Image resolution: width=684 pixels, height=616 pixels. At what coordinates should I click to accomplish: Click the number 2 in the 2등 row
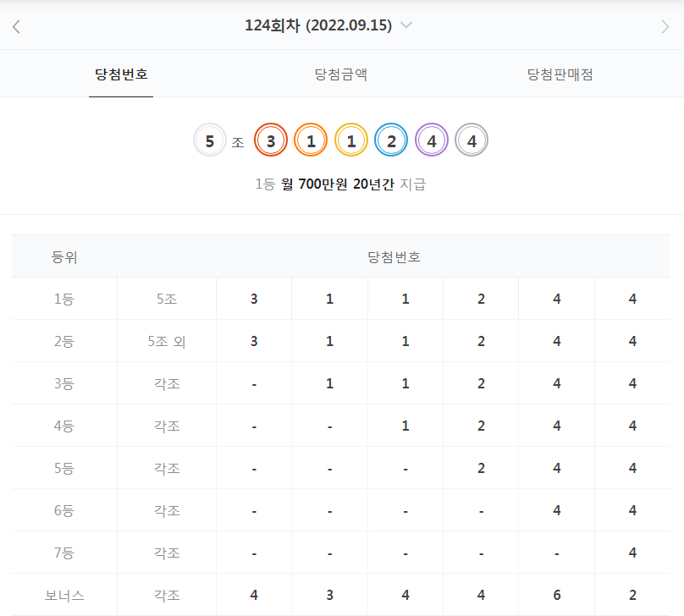[x=481, y=341]
